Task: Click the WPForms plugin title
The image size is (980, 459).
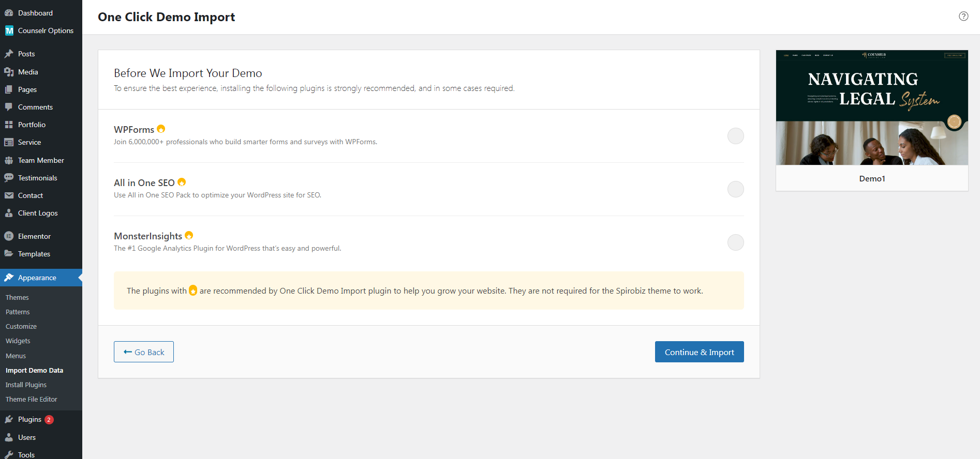Action: [x=134, y=129]
